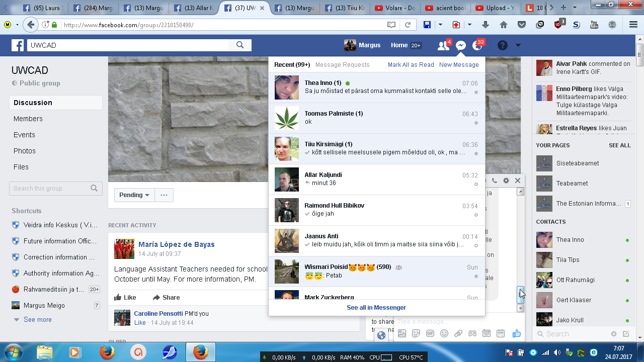
Task: Toggle read status of Tiiu Kirsimägi conversation
Action: click(476, 153)
